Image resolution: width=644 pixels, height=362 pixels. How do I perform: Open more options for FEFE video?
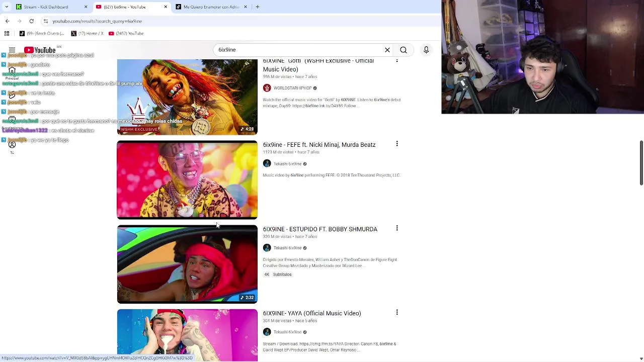(397, 144)
